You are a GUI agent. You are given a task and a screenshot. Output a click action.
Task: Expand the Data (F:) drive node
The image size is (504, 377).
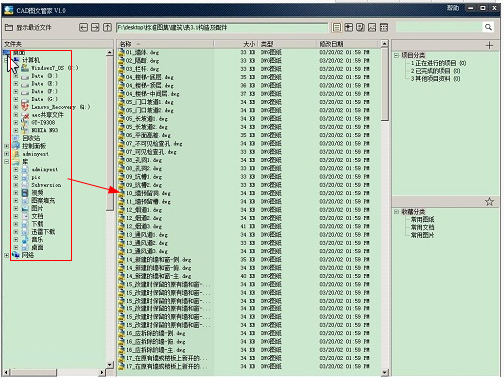(x=16, y=91)
